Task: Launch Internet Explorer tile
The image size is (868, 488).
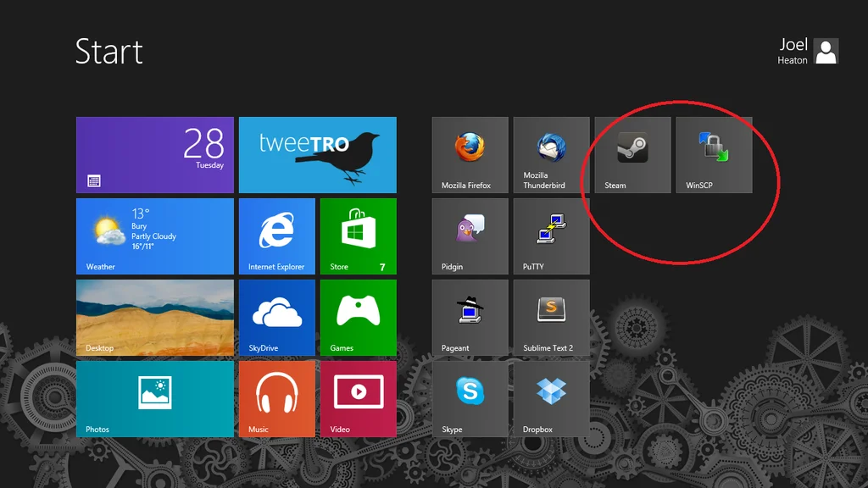Action: pos(277,236)
